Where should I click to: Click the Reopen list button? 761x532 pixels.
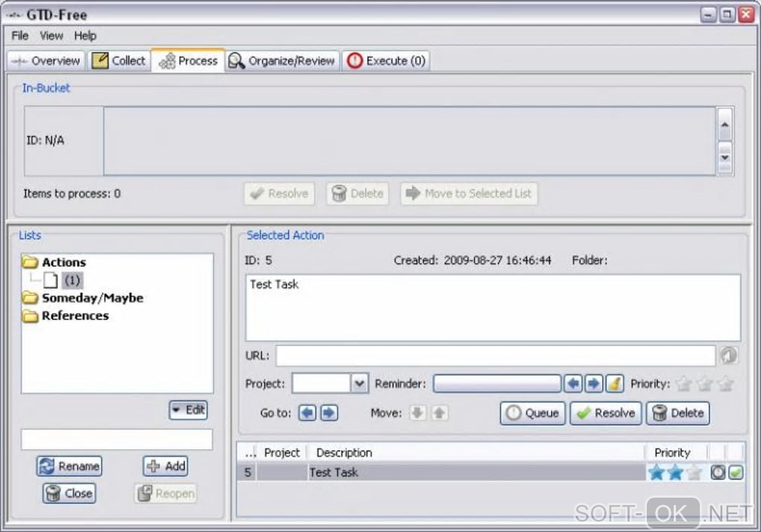(x=166, y=493)
